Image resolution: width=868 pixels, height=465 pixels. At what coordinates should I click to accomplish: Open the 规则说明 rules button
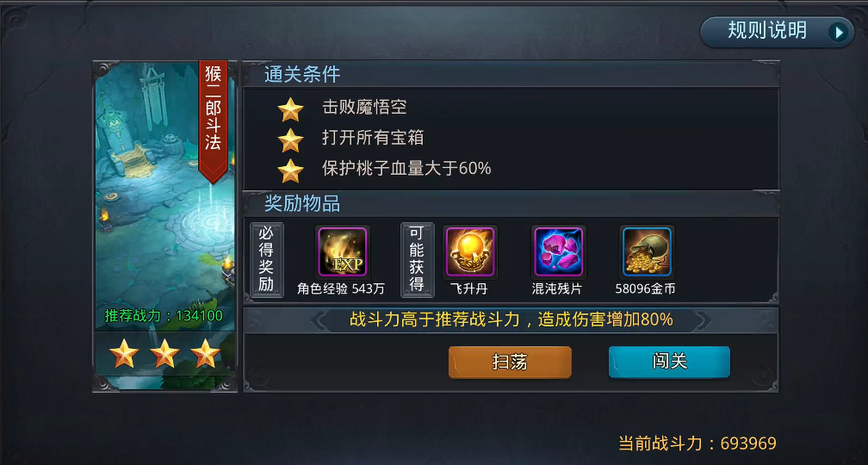(777, 32)
